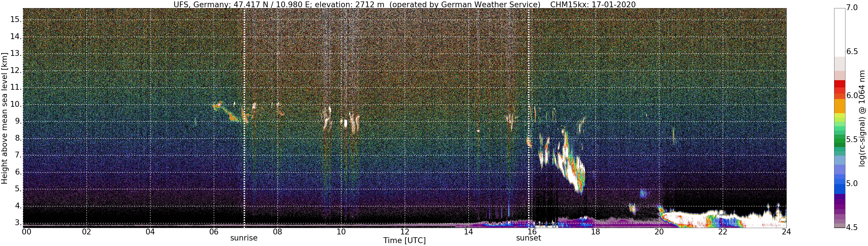Click the '10' time tick label
Screen dimensions: 868x246
tap(341, 232)
